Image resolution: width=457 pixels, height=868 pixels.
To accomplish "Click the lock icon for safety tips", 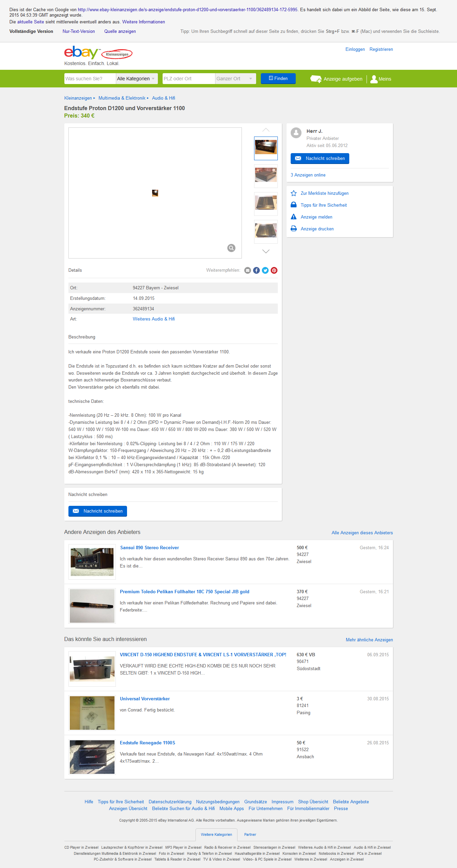I will pyautogui.click(x=294, y=205).
